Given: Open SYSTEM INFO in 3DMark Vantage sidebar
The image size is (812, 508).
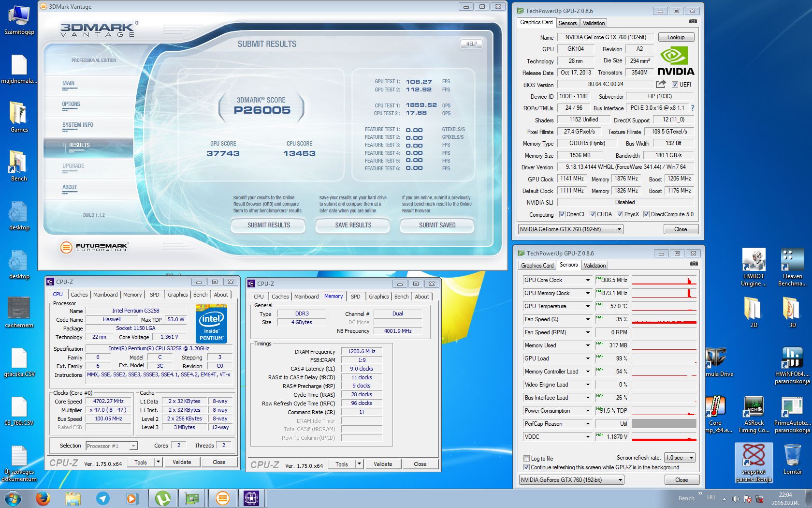Looking at the screenshot, I should 77,125.
